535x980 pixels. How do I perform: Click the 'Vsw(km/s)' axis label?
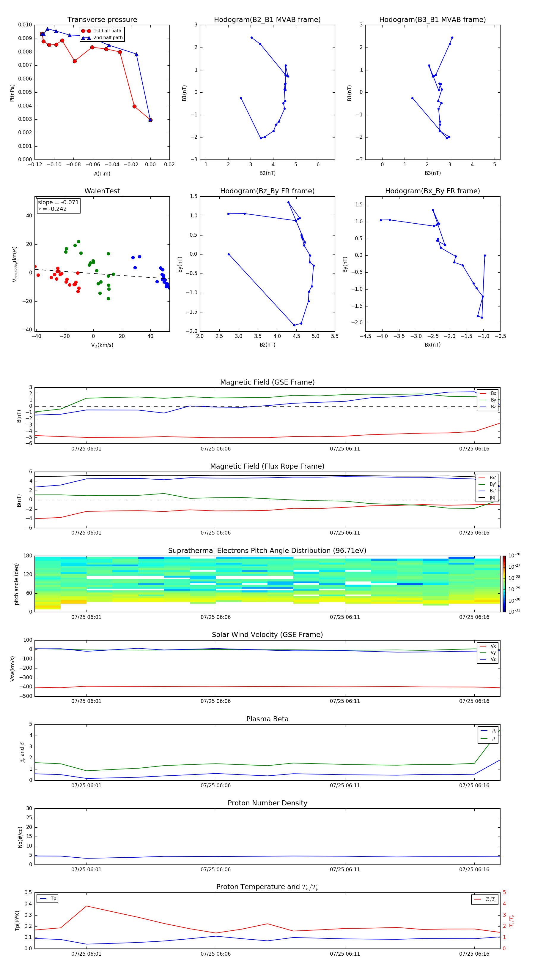[12, 668]
